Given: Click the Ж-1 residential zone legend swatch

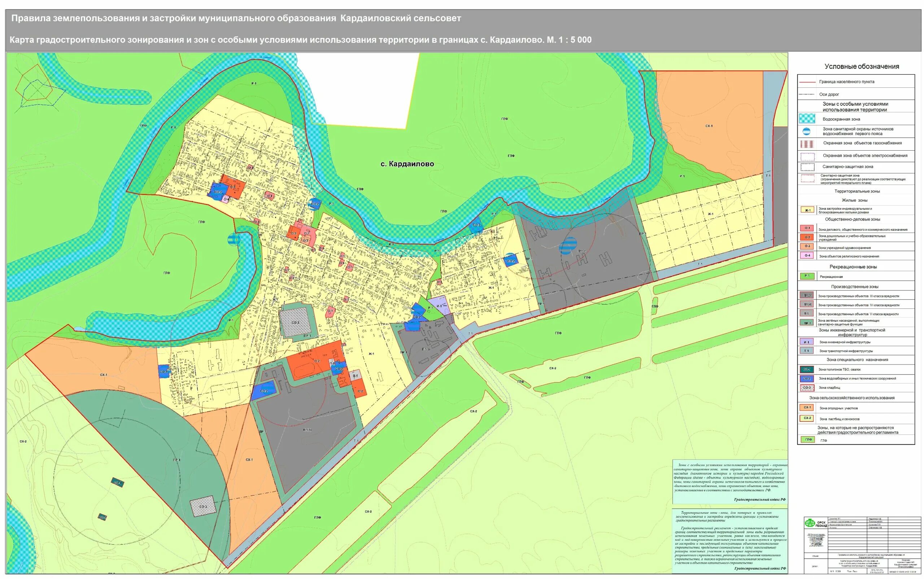Looking at the screenshot, I should (807, 210).
